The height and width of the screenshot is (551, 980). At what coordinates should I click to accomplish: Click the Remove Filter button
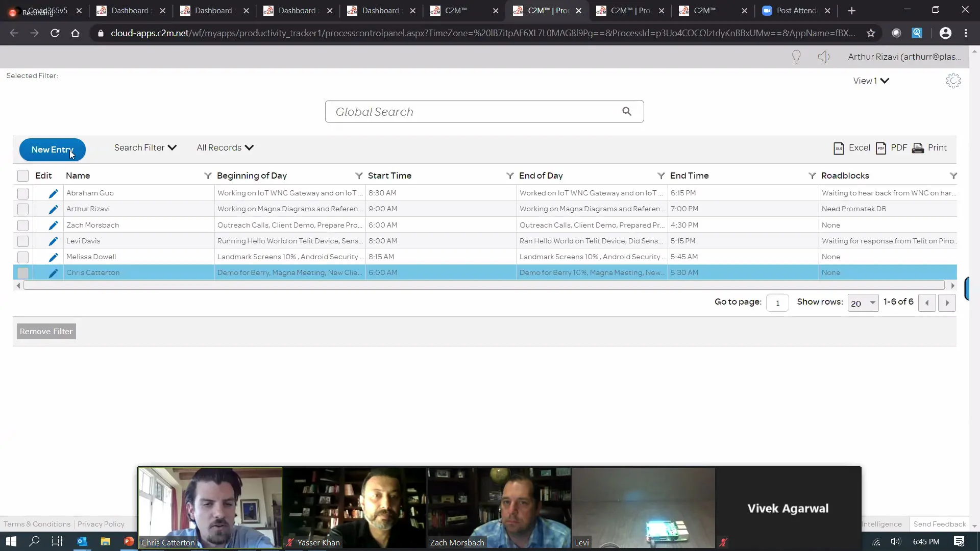[46, 331]
